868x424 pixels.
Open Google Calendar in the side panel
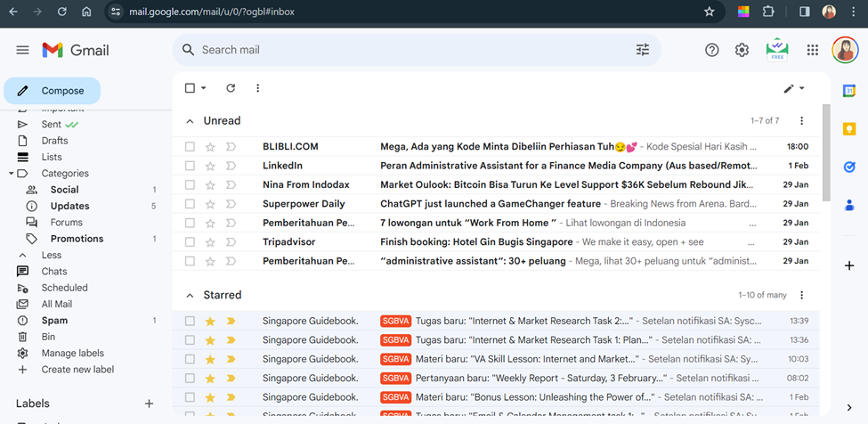(x=849, y=91)
